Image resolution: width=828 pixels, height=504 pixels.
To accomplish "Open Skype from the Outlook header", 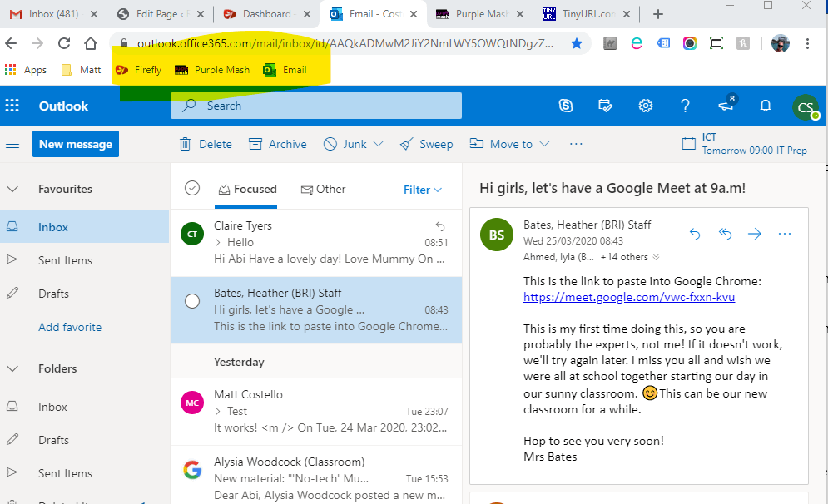I will pos(566,106).
